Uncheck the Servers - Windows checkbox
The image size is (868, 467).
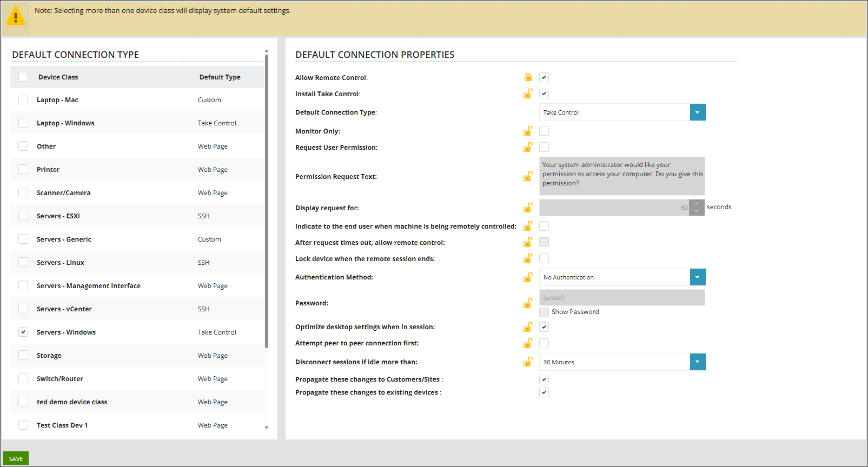point(23,332)
